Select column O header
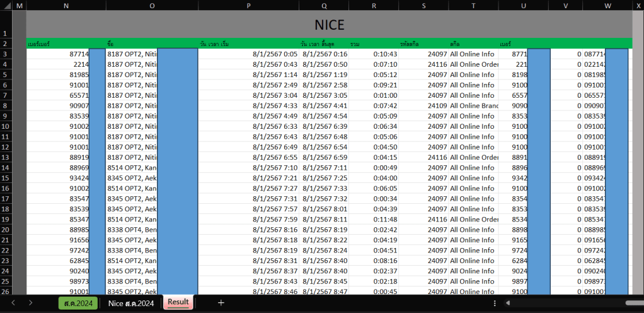 [152, 6]
